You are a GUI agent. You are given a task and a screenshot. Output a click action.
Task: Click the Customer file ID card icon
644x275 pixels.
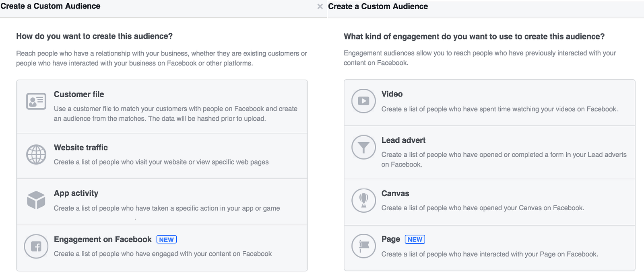[36, 101]
